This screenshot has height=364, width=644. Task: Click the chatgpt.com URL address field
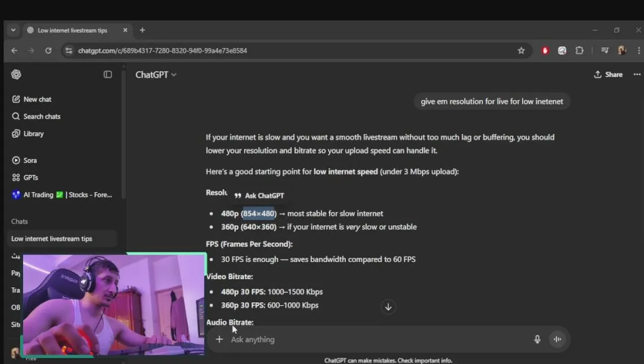point(162,51)
